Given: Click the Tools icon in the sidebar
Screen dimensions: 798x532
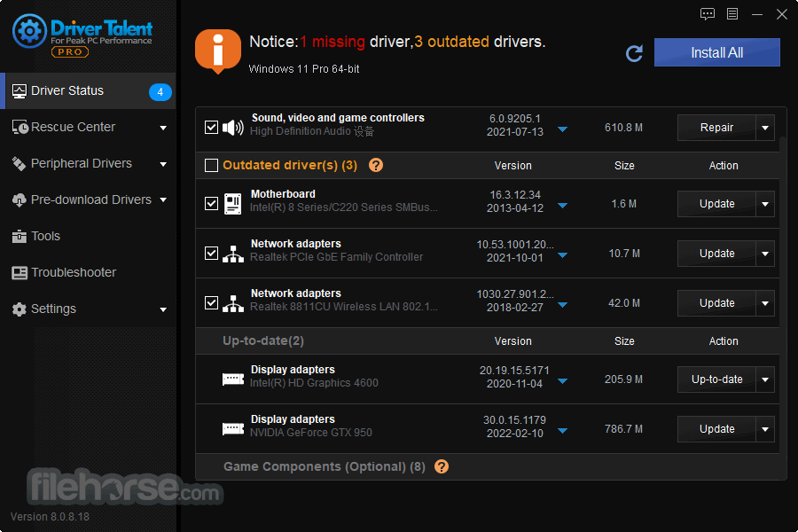Looking at the screenshot, I should click(x=20, y=236).
